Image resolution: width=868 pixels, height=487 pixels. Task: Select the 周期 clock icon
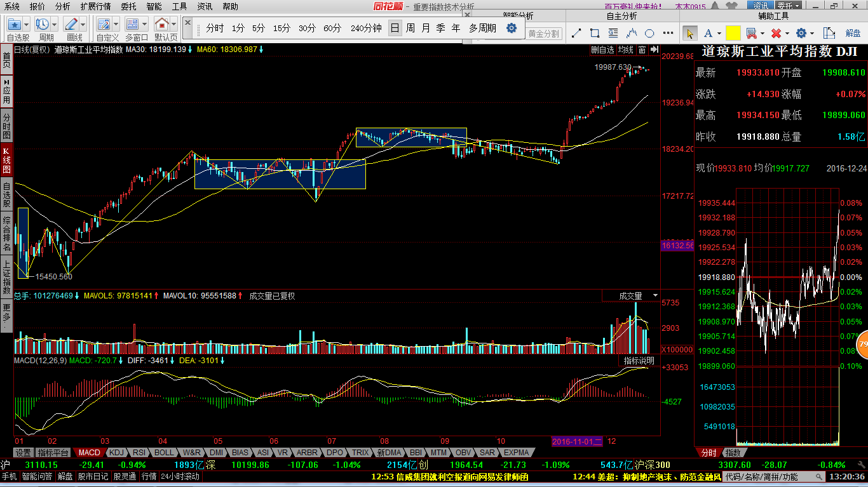point(43,25)
